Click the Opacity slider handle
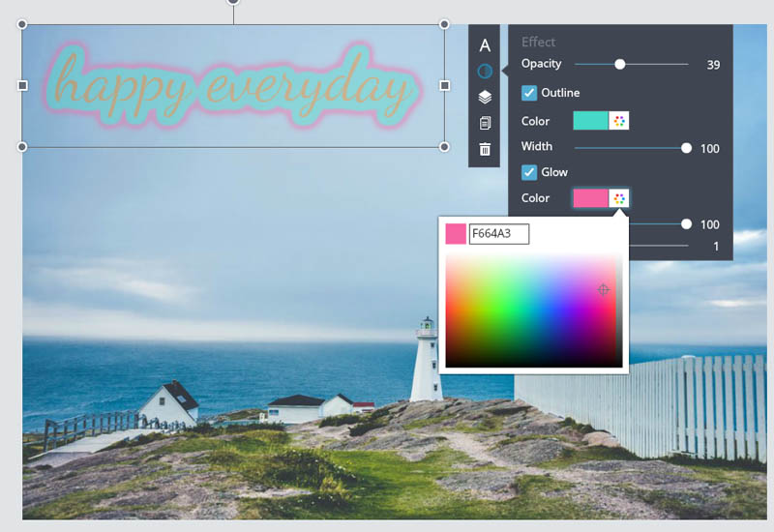Viewport: 774px width, 532px height. 620,65
